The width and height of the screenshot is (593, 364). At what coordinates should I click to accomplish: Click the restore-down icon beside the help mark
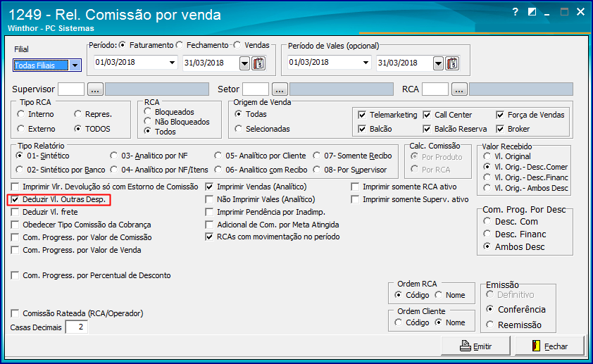pos(532,12)
